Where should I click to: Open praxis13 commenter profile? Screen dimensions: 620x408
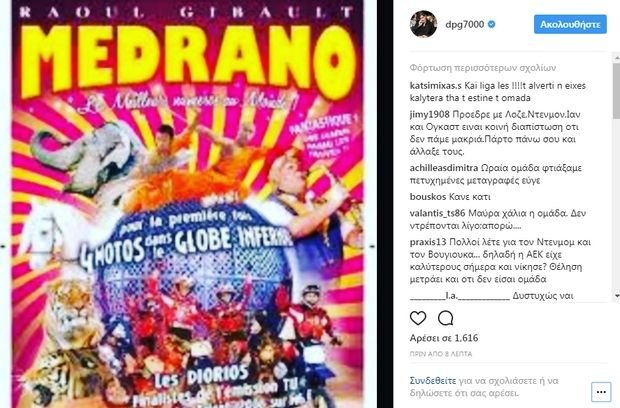click(428, 242)
